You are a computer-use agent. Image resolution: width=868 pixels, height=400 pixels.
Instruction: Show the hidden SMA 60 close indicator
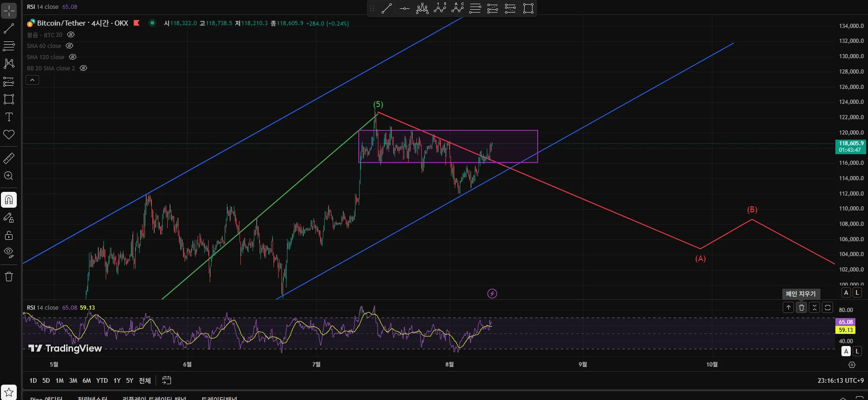(69, 46)
